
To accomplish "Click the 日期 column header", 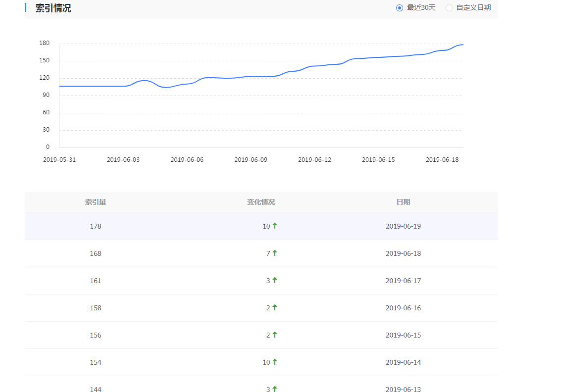I will coord(403,202).
